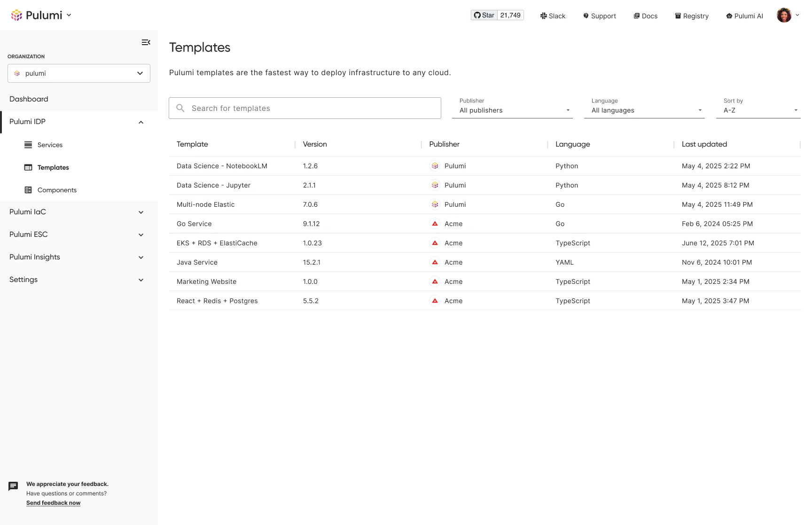Image resolution: width=812 pixels, height=525 pixels.
Task: Click Acme publisher icon in Go Service row
Action: 435,224
